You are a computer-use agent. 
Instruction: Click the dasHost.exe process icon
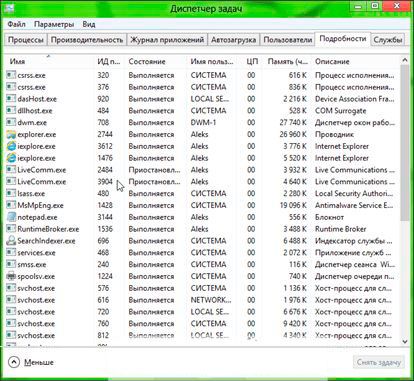coord(11,99)
